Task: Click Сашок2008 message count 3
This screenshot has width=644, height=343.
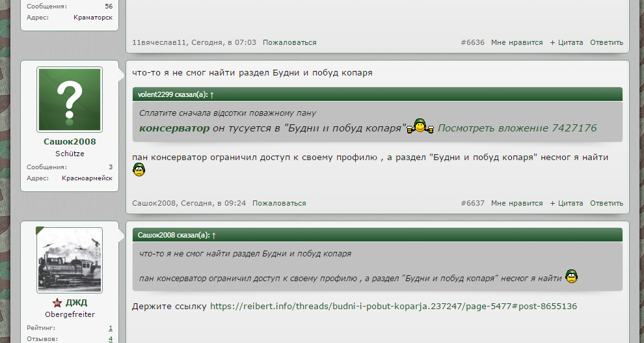Action: [x=111, y=167]
